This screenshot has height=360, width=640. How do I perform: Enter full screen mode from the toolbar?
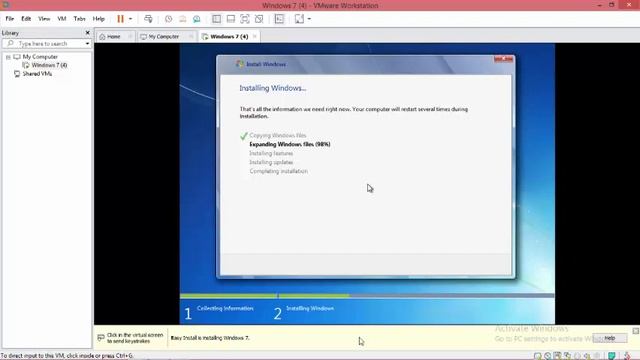(244, 19)
